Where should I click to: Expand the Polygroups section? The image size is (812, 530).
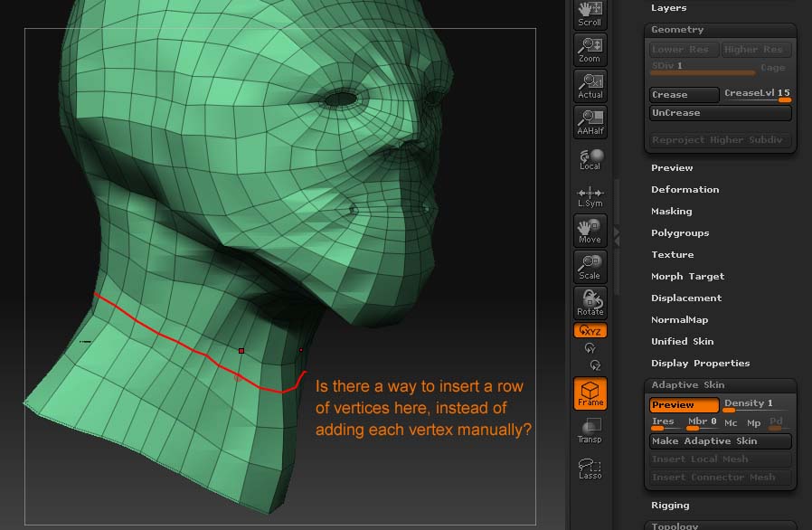click(679, 232)
